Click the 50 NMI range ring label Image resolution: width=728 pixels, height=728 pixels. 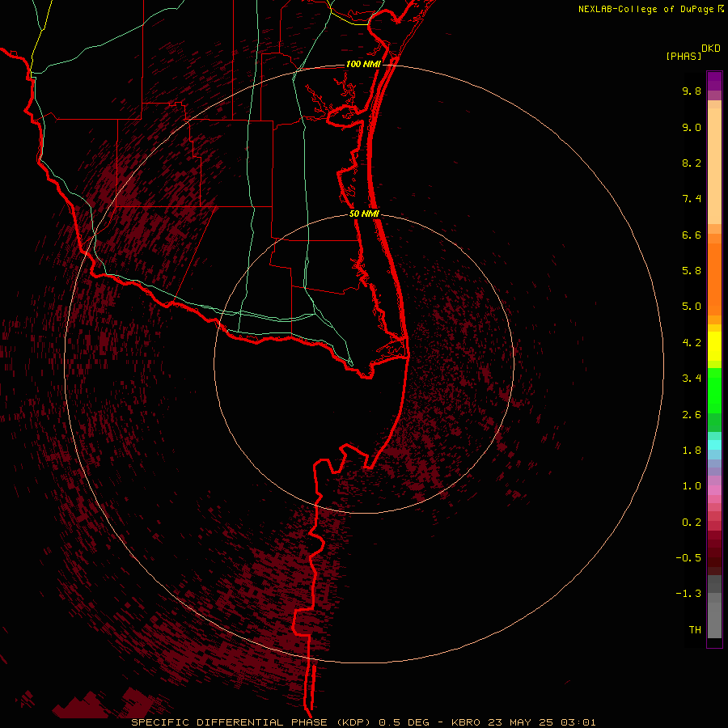click(x=365, y=214)
